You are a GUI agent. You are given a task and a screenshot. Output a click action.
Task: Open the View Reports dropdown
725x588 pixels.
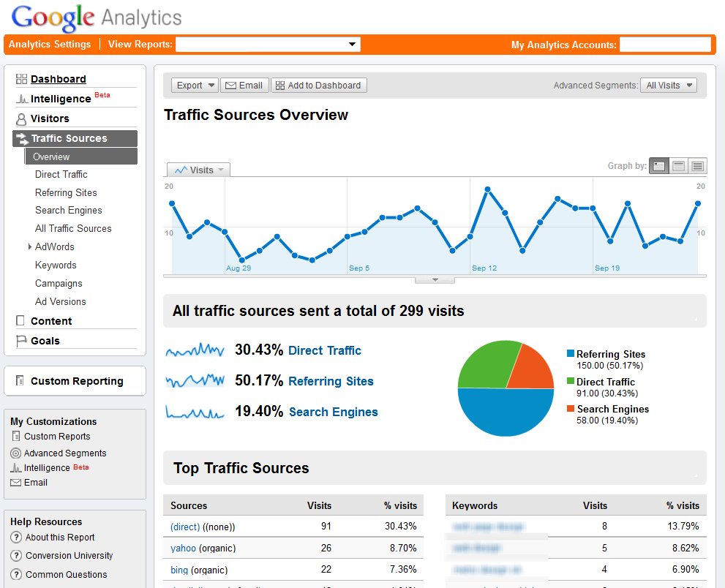coord(268,45)
